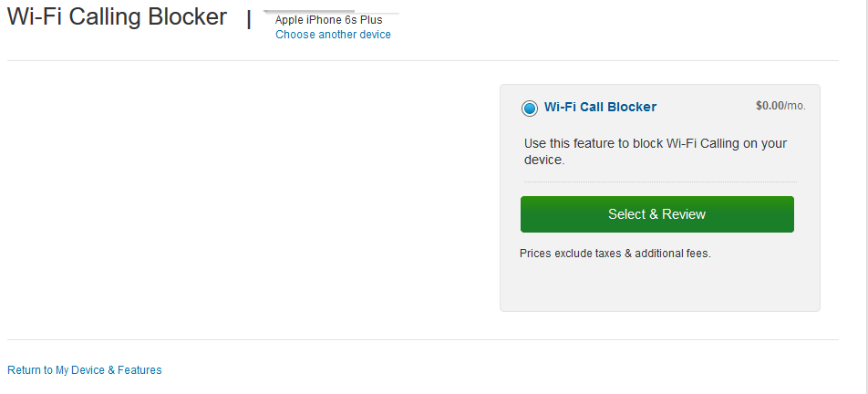Click the vertical bar beside the heading

tap(249, 19)
